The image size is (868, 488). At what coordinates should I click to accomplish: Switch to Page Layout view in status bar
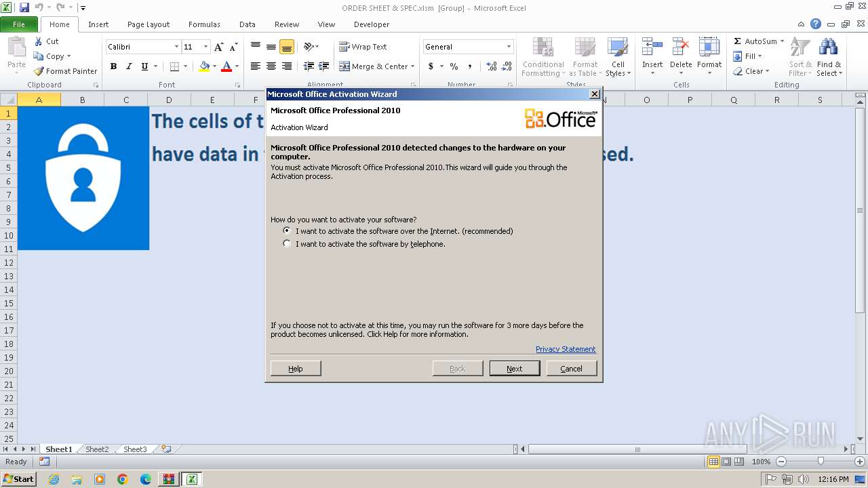(x=726, y=462)
